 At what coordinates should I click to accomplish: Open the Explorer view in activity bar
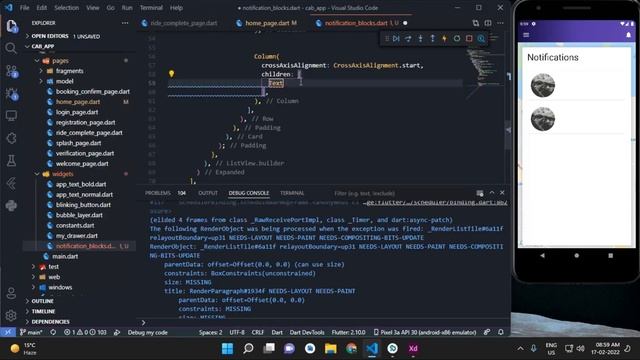(11, 26)
